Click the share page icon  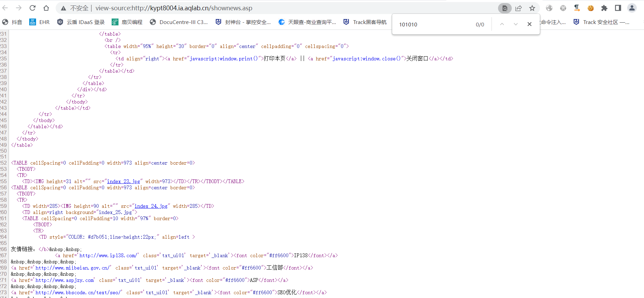(519, 8)
